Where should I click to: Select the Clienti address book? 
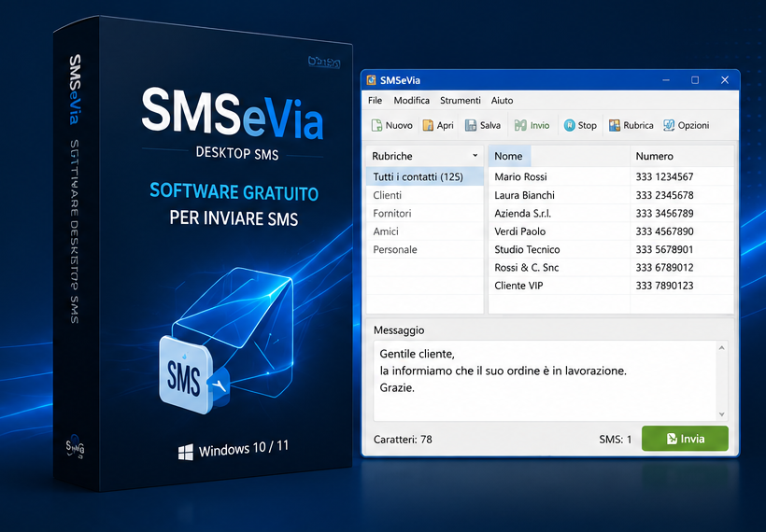pyautogui.click(x=424, y=195)
